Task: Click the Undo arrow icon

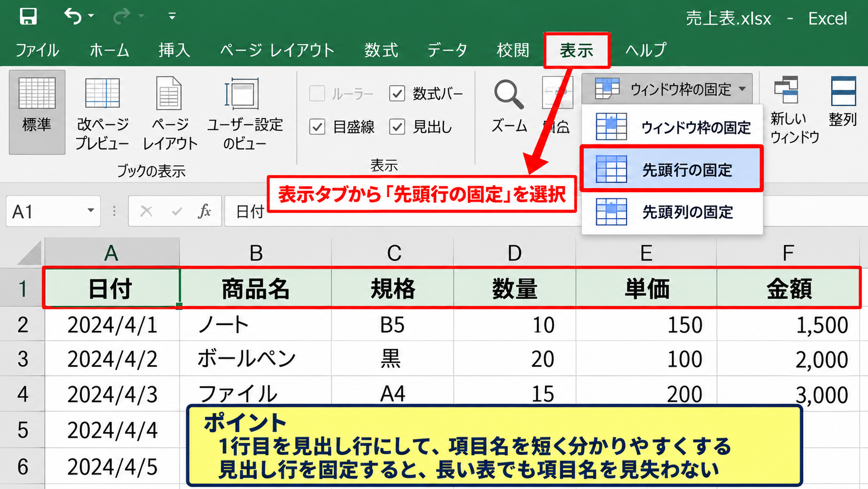Action: tap(73, 16)
